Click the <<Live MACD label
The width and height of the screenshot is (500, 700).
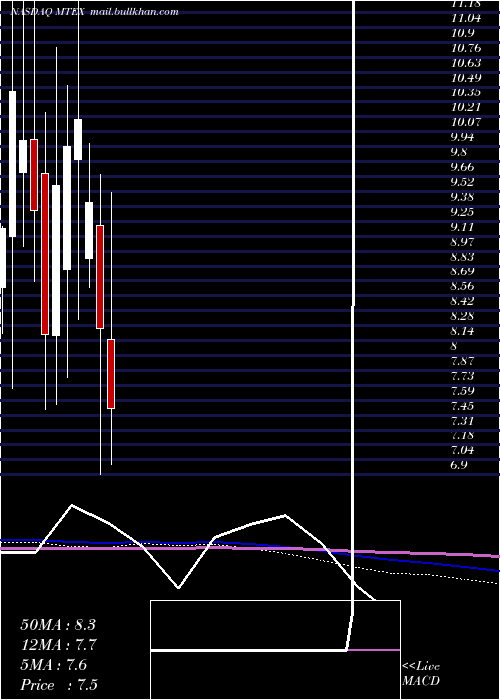[x=421, y=674]
